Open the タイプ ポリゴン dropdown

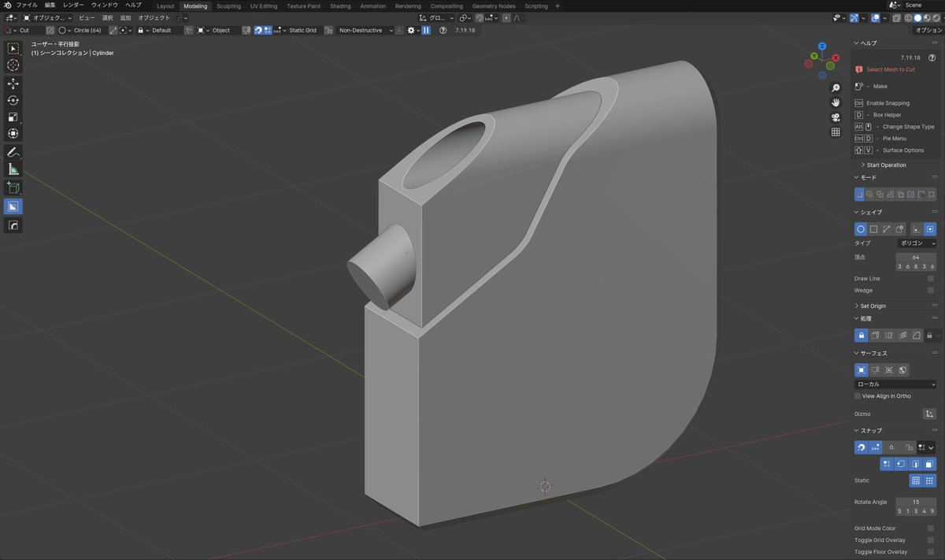[x=917, y=243]
